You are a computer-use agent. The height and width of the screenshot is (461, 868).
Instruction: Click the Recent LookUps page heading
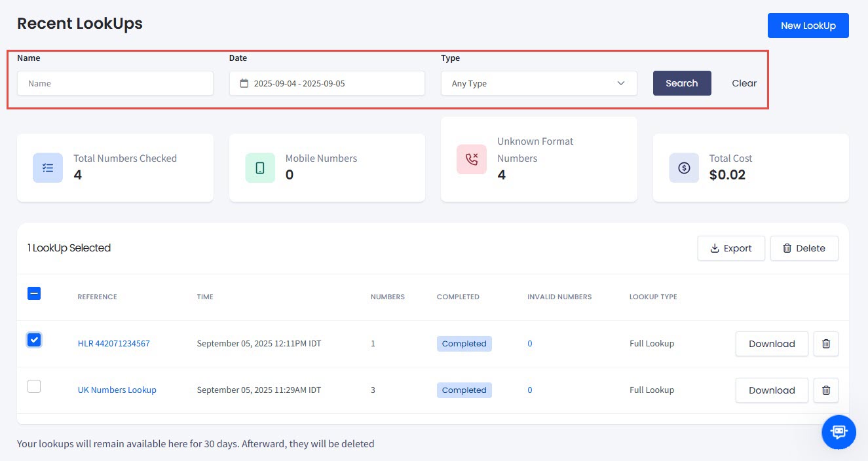pyautogui.click(x=80, y=24)
